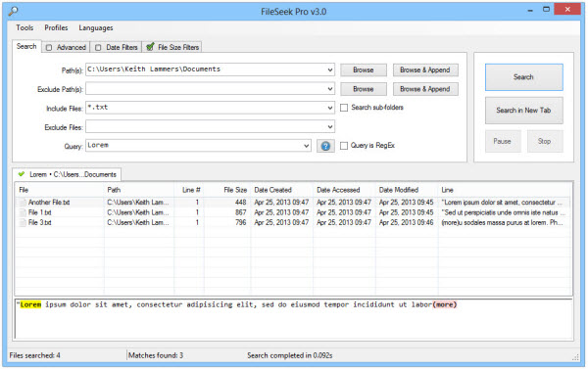
Task: Open the query help question mark icon
Action: 325,146
